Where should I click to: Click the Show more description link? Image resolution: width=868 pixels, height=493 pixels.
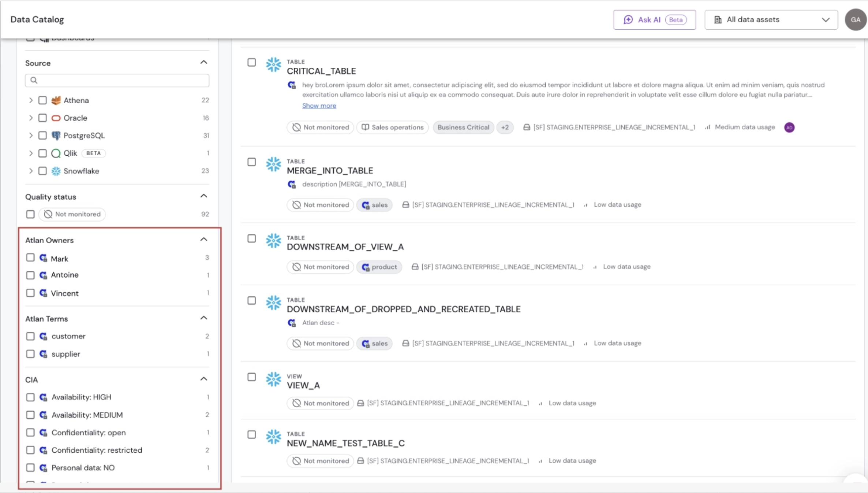[x=319, y=105]
